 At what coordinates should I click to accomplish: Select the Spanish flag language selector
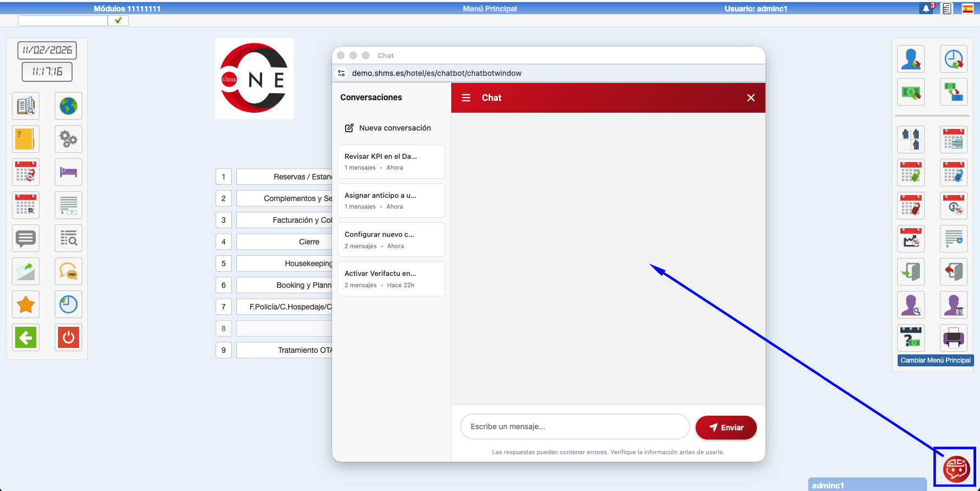[968, 9]
